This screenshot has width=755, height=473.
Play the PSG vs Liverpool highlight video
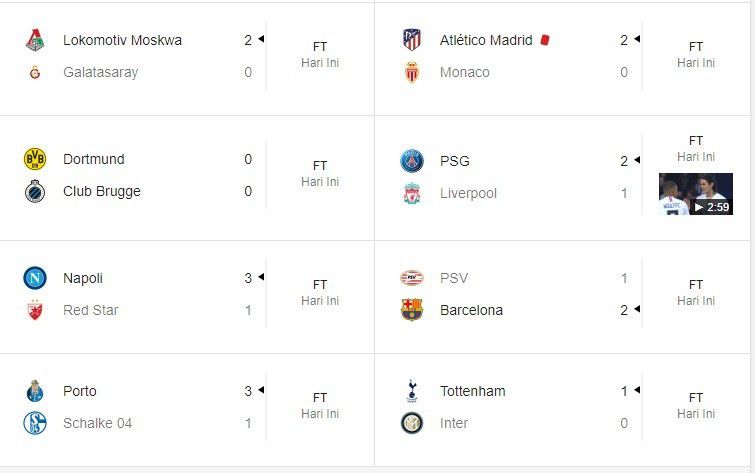695,195
